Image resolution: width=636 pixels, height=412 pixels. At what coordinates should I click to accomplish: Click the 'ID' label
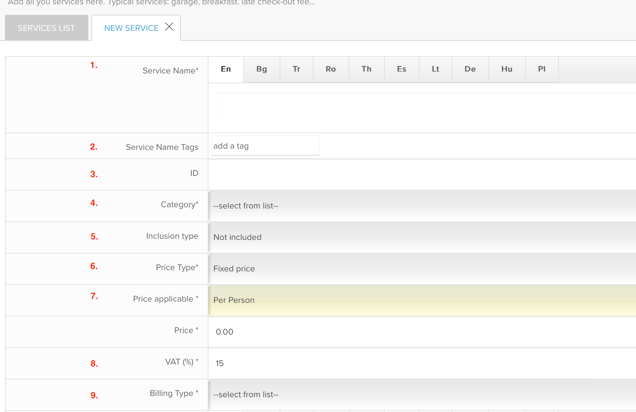coord(194,173)
